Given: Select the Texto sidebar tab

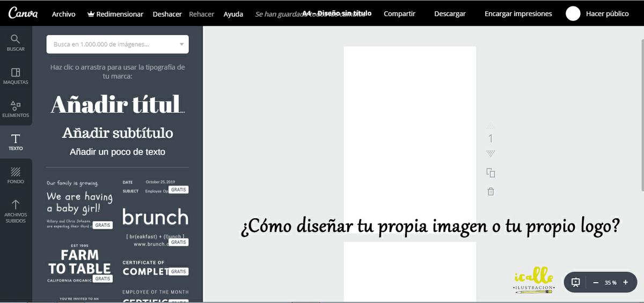Looking at the screenshot, I should 16,142.
